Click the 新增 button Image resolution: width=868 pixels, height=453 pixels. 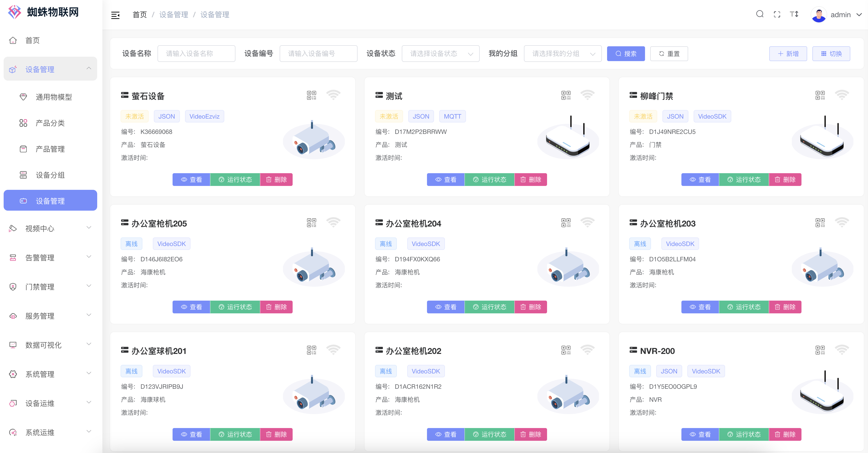tap(788, 54)
